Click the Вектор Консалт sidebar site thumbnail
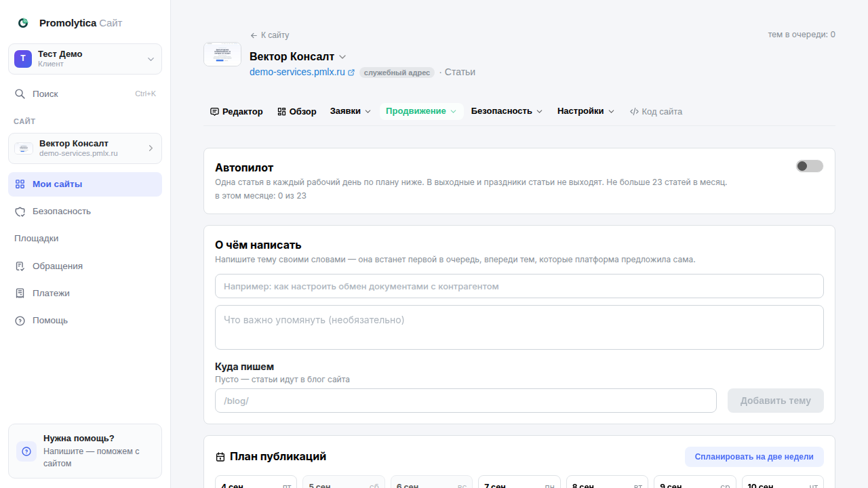The width and height of the screenshot is (868, 488). (x=24, y=148)
